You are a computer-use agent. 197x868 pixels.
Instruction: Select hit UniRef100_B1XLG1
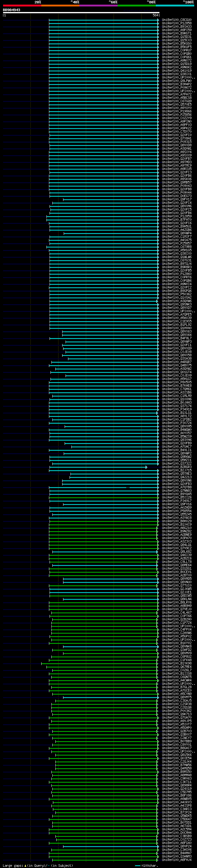point(176,413)
